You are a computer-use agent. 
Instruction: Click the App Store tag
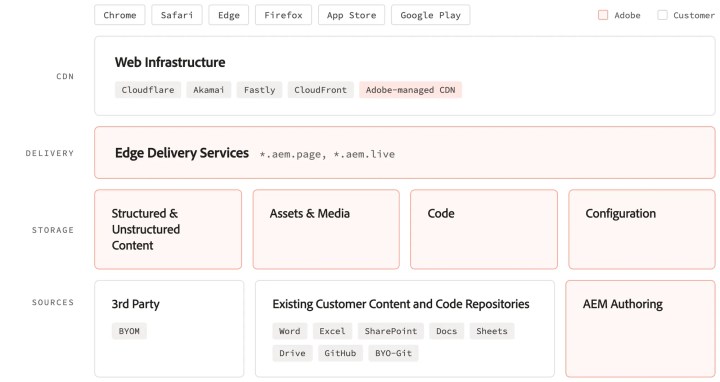click(351, 15)
